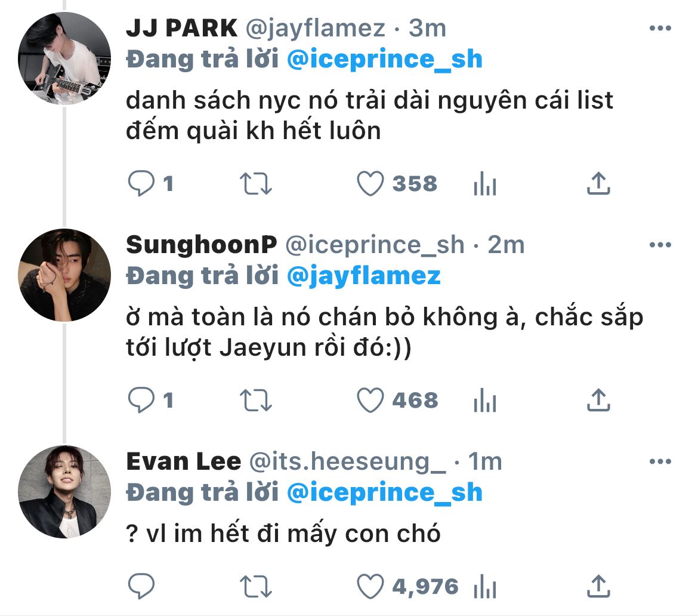This screenshot has width=698, height=616.
Task: Open more options on Evan Lee's tweet
Action: click(x=660, y=461)
